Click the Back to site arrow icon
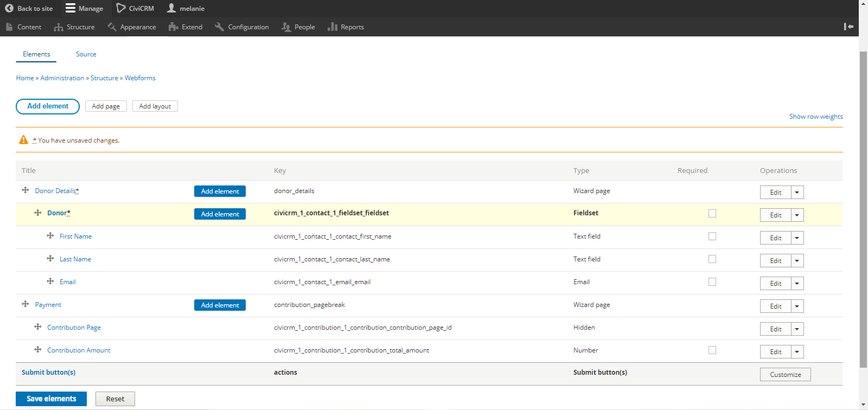This screenshot has width=868, height=410. (x=9, y=8)
